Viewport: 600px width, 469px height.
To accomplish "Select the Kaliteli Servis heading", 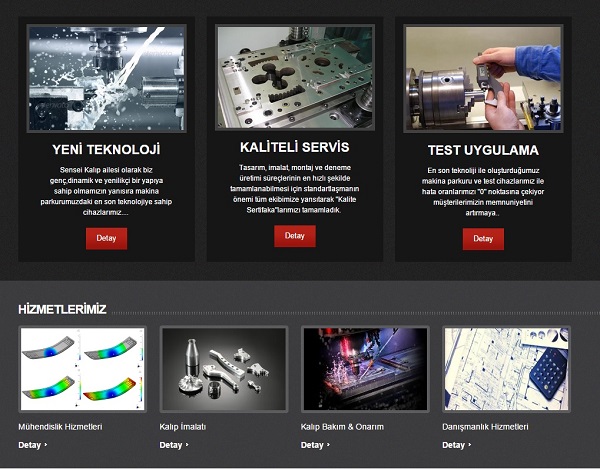I will [295, 147].
